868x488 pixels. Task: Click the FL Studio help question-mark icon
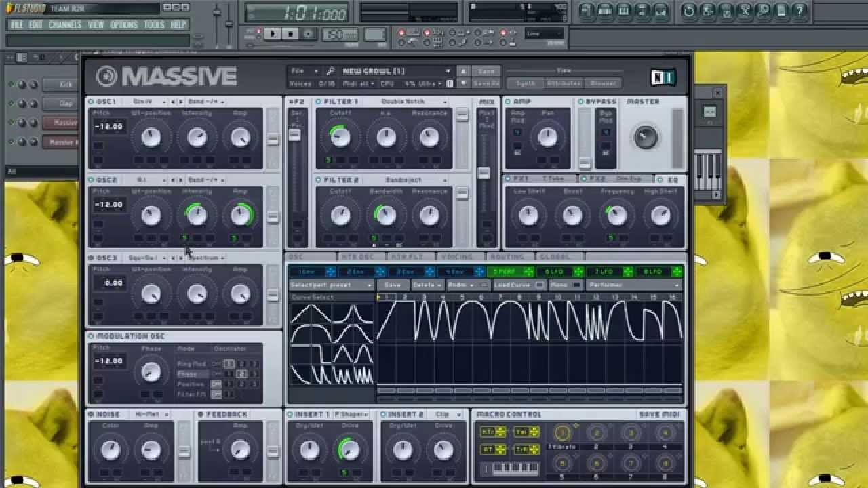(800, 11)
